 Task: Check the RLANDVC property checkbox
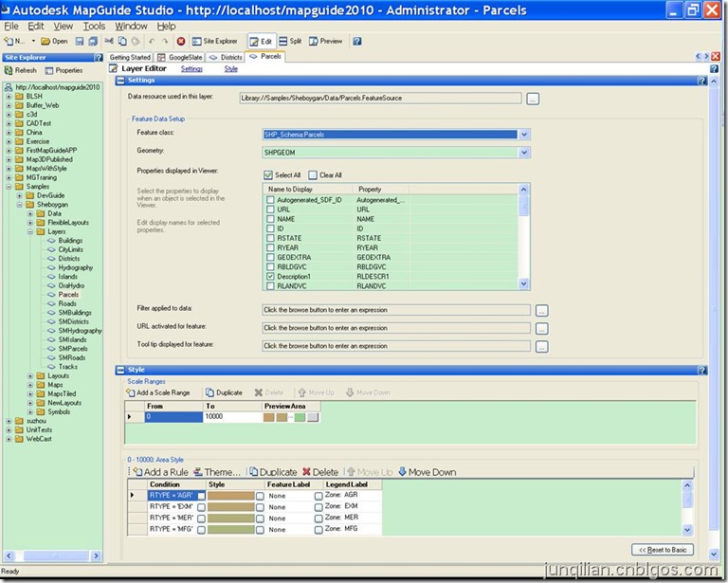pos(270,286)
